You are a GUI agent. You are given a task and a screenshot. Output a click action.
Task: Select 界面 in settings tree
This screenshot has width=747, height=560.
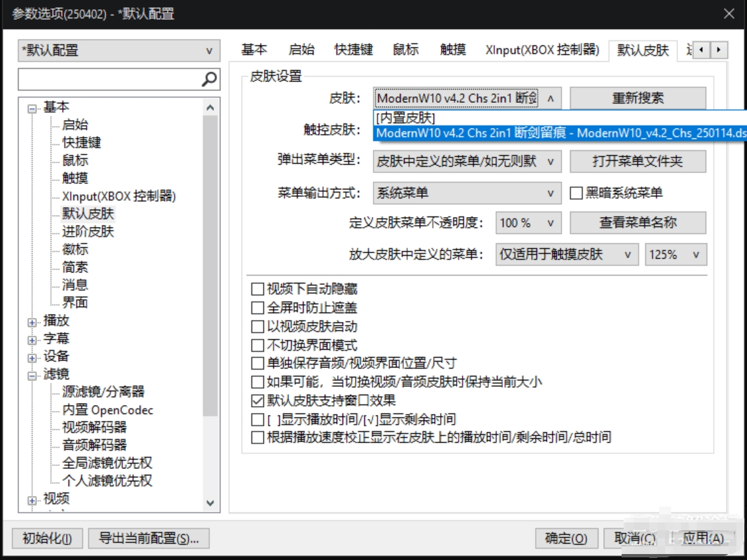click(75, 303)
